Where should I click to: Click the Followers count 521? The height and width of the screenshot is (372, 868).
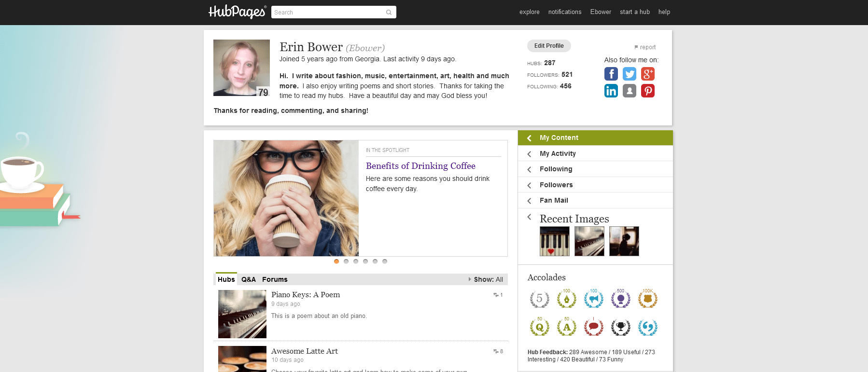click(x=567, y=74)
